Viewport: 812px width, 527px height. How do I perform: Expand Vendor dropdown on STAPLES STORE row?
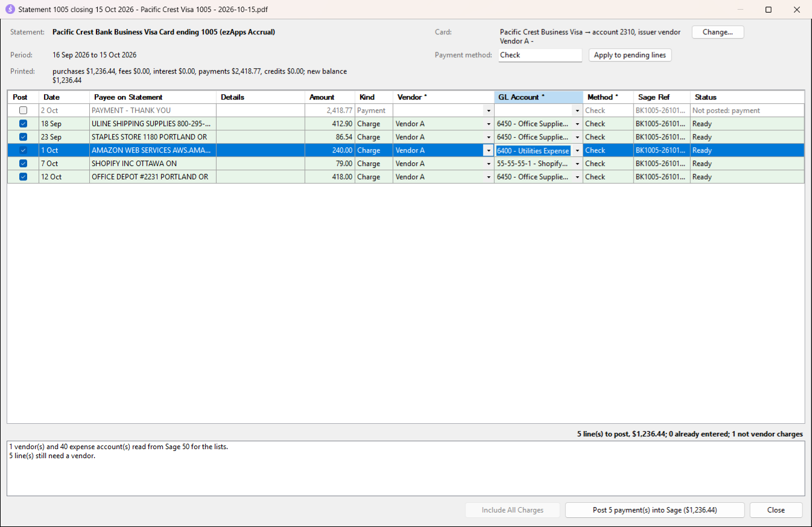coord(489,137)
